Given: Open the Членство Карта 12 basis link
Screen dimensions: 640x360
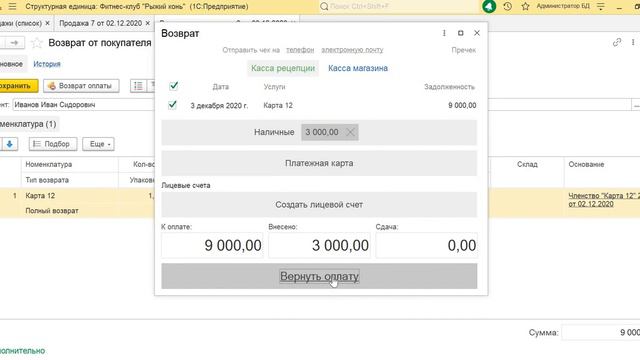Looking at the screenshot, I should coord(603,200).
